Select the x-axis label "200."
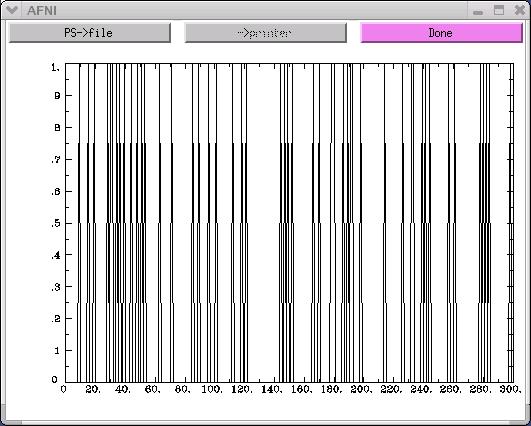Image resolution: width=531 pixels, height=426 pixels. [361, 389]
